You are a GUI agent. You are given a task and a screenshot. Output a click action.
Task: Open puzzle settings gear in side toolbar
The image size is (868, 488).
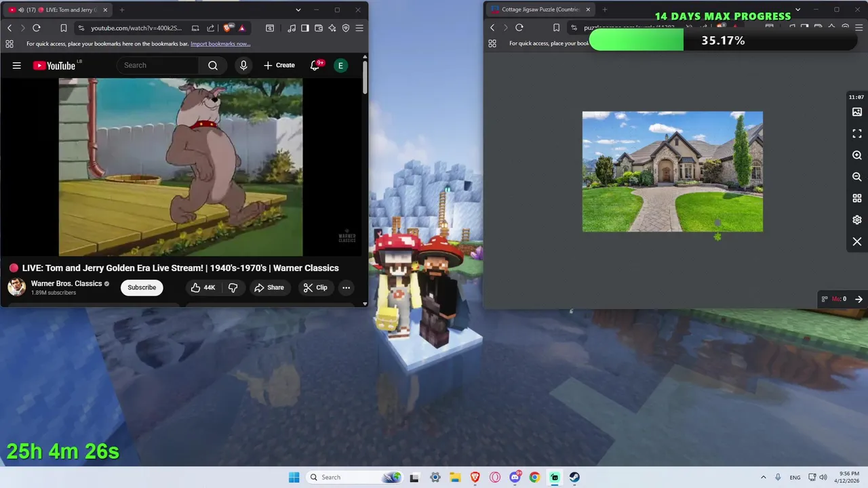[857, 220]
